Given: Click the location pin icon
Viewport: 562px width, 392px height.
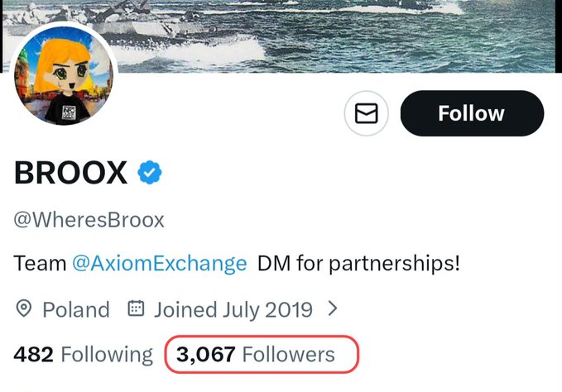Looking at the screenshot, I should tap(24, 309).
